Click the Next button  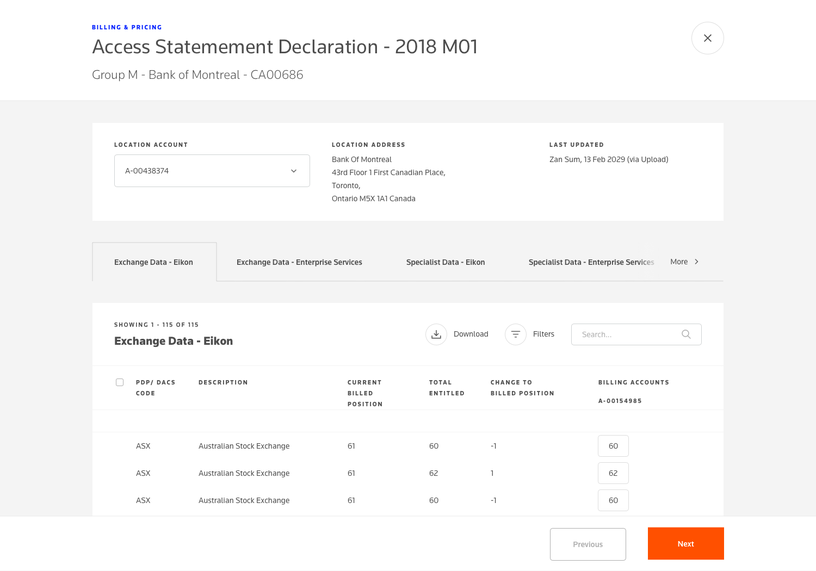[x=685, y=543]
